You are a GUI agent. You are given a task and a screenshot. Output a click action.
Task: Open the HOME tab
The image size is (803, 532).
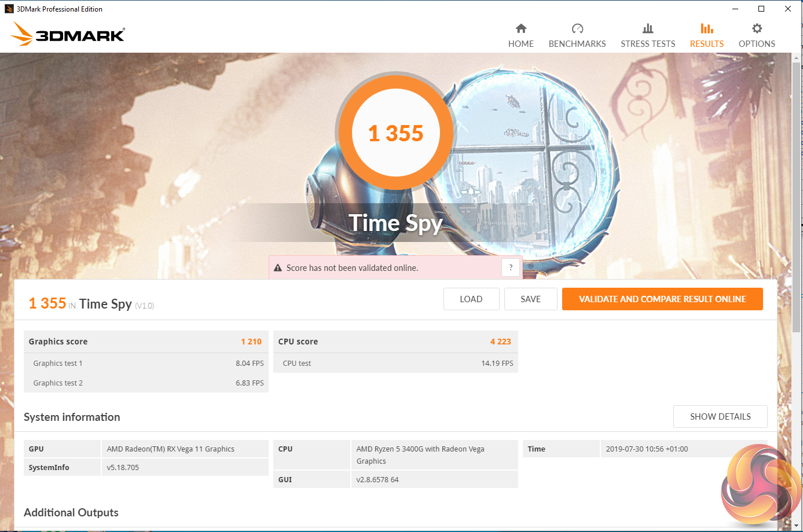(521, 35)
